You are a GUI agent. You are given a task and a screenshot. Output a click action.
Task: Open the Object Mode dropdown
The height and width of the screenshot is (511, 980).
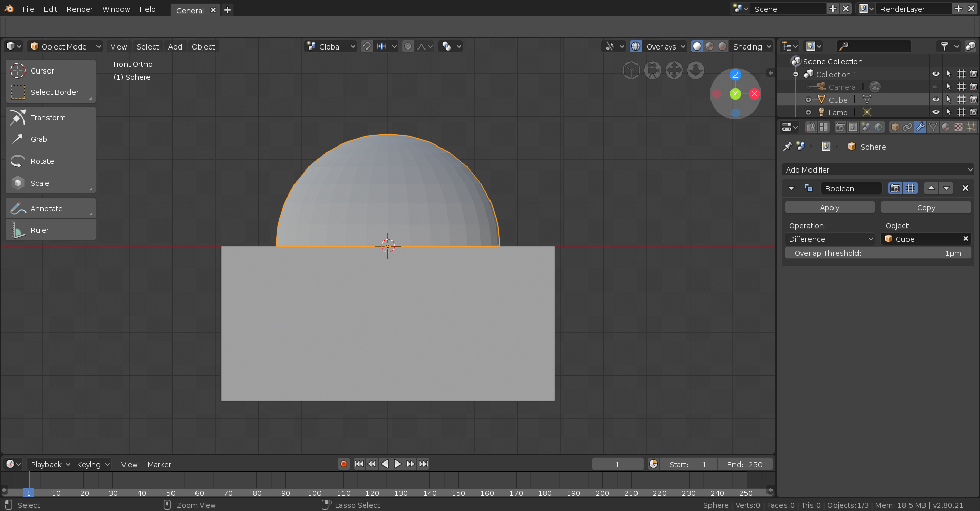click(x=65, y=46)
